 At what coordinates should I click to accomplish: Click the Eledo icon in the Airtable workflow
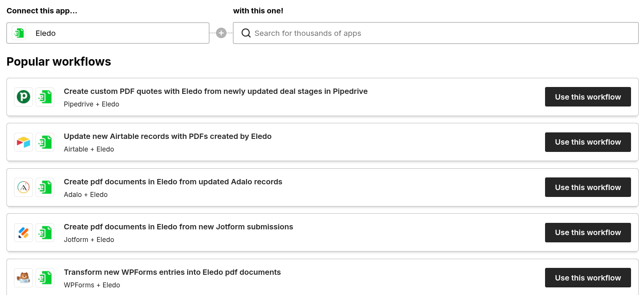45,142
